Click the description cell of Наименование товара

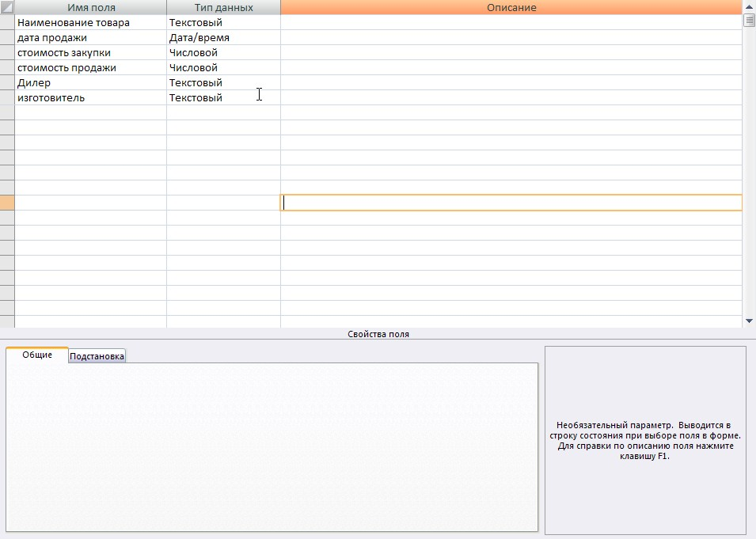511,22
